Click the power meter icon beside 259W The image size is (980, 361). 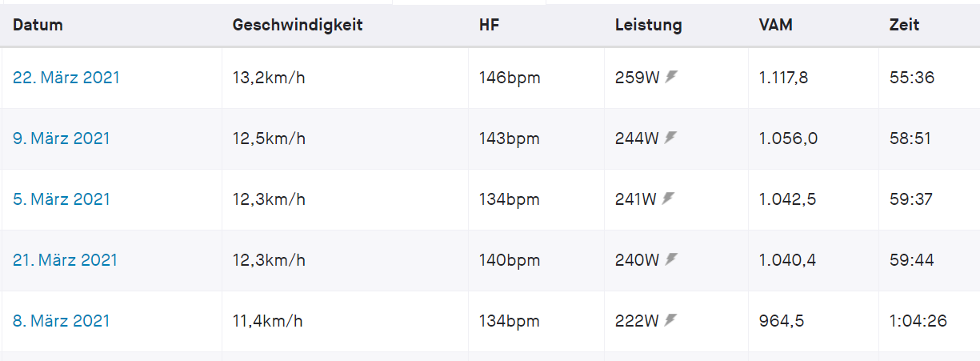click(671, 77)
